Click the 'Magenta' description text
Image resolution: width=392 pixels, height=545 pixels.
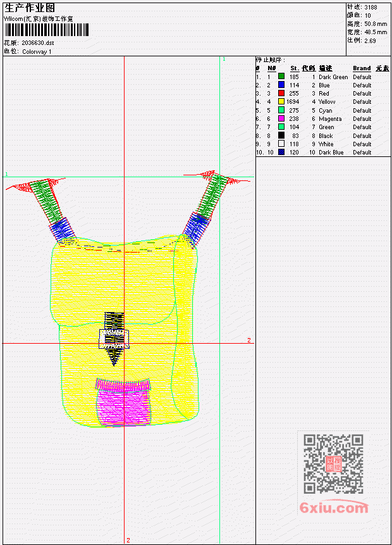(x=330, y=119)
